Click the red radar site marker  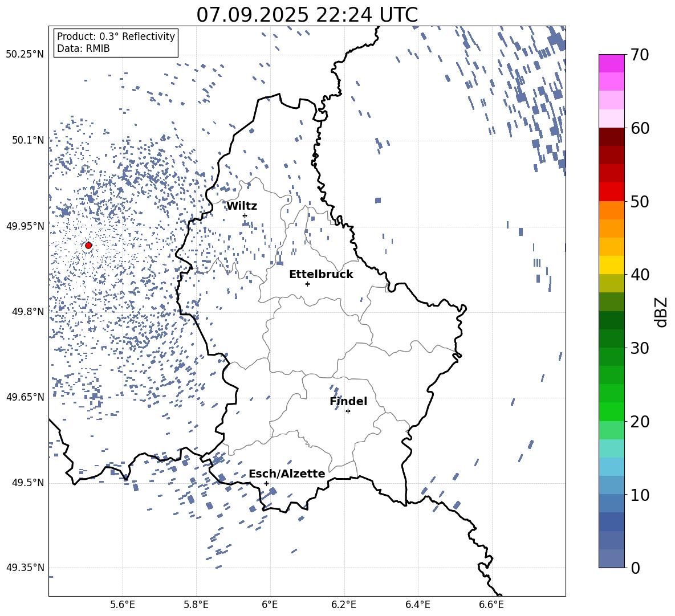(88, 246)
